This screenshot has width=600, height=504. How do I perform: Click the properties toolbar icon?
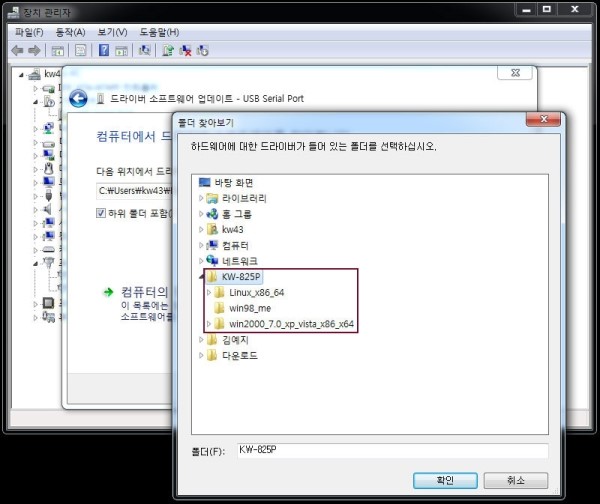point(81,50)
